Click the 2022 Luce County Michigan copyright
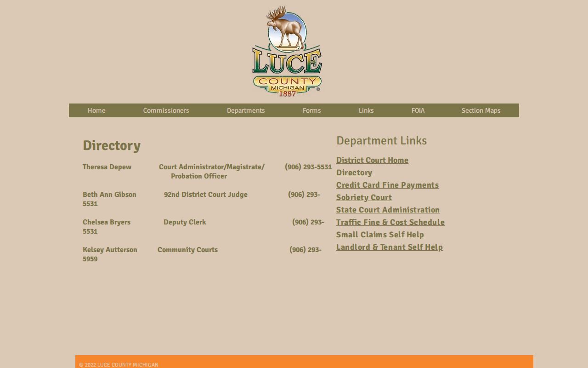The image size is (588, 368). (x=119, y=365)
